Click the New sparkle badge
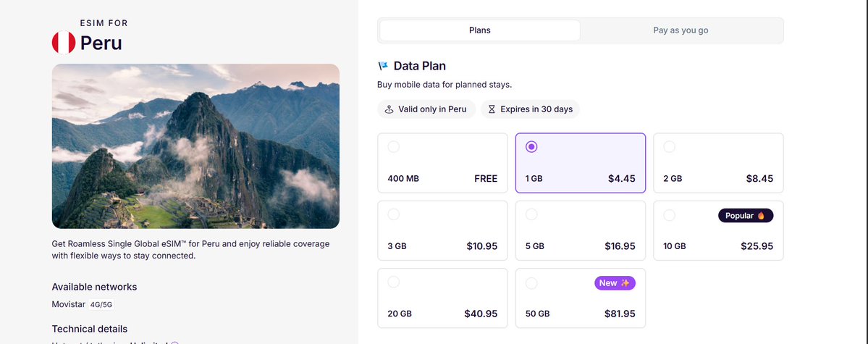The image size is (868, 344). [615, 283]
